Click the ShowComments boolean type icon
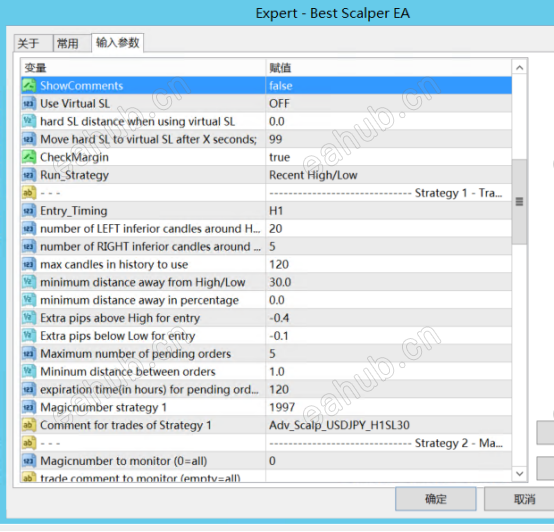Image resolution: width=554 pixels, height=532 pixels. point(29,86)
